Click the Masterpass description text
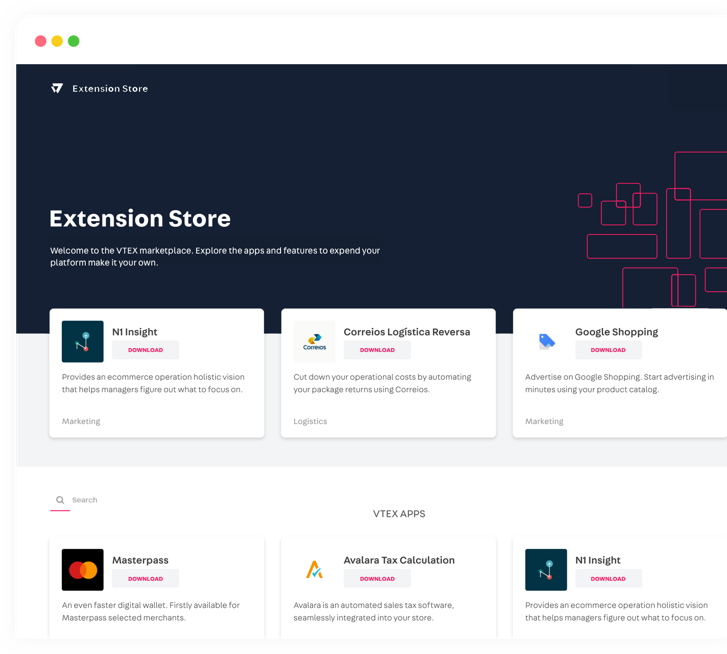The width and height of the screenshot is (727, 654). 151,611
